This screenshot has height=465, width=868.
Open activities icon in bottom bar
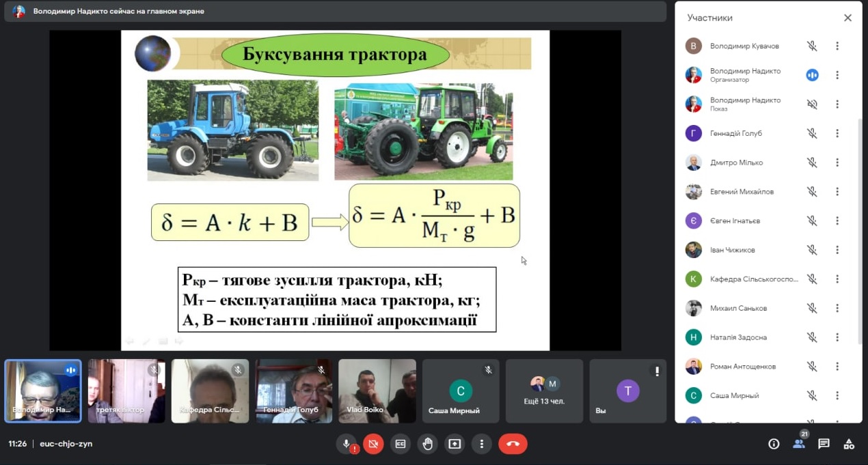849,444
